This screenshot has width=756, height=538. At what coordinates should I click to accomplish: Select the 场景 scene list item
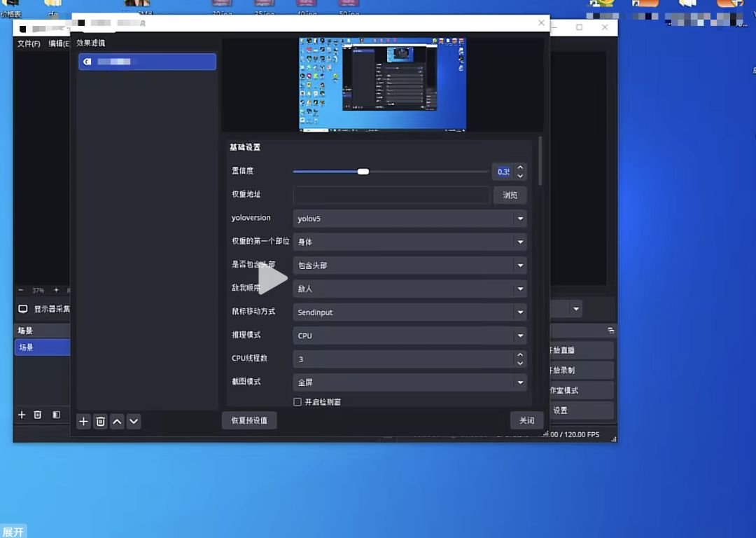[43, 347]
